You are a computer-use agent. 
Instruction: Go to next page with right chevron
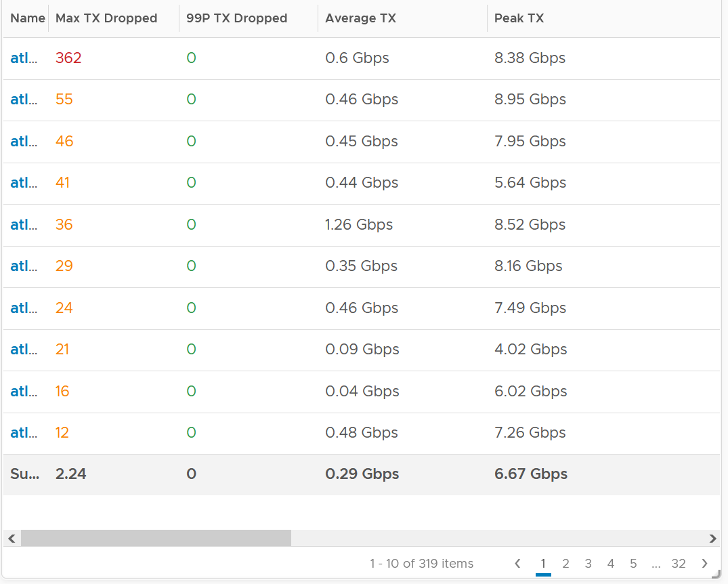tap(704, 564)
